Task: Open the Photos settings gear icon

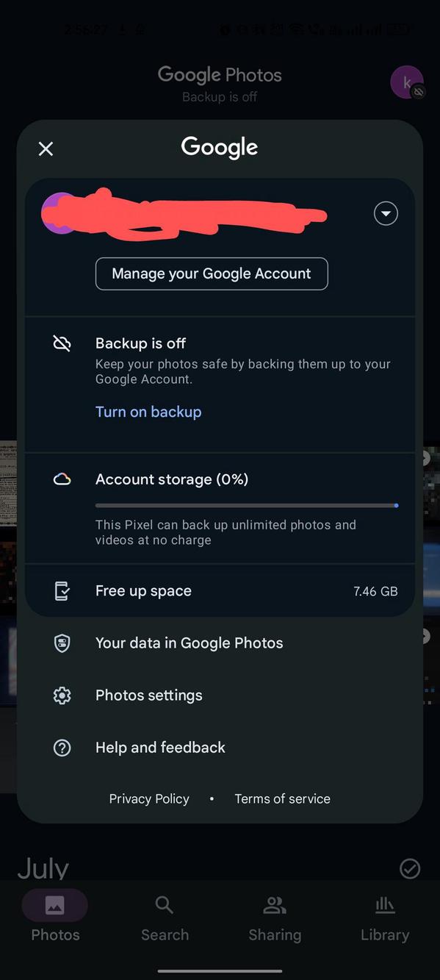Action: coord(62,695)
